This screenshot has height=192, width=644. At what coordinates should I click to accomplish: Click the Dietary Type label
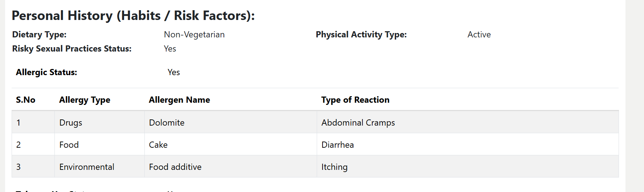point(39,34)
